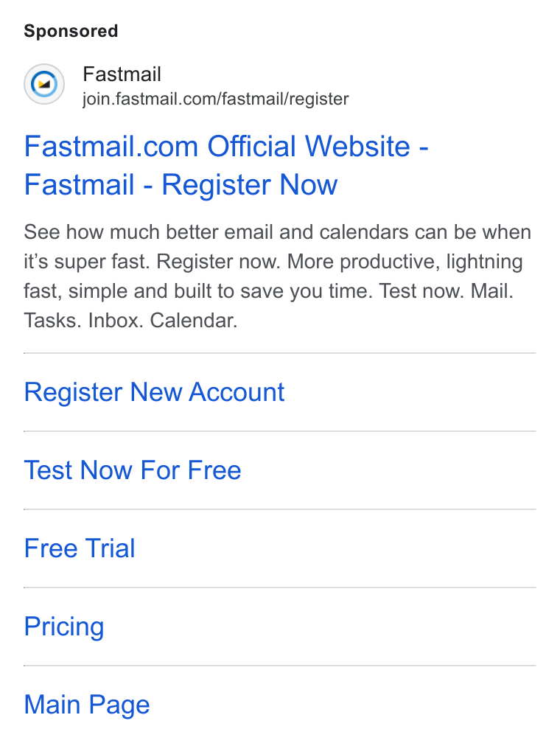
Task: Open the Test Now For Free link
Action: pyautogui.click(x=133, y=470)
